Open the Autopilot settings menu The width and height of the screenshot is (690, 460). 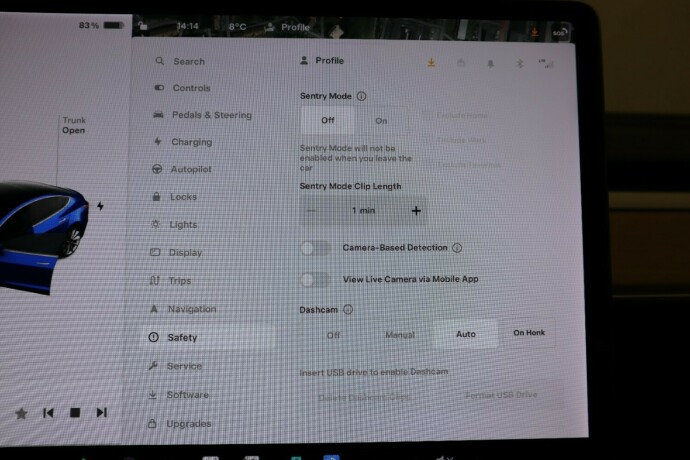pos(190,169)
